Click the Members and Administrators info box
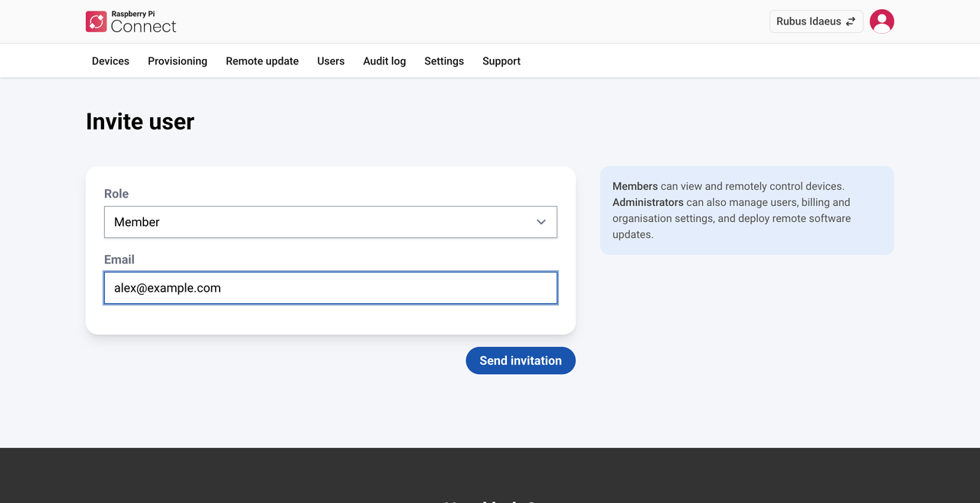The height and width of the screenshot is (503, 980). [747, 211]
